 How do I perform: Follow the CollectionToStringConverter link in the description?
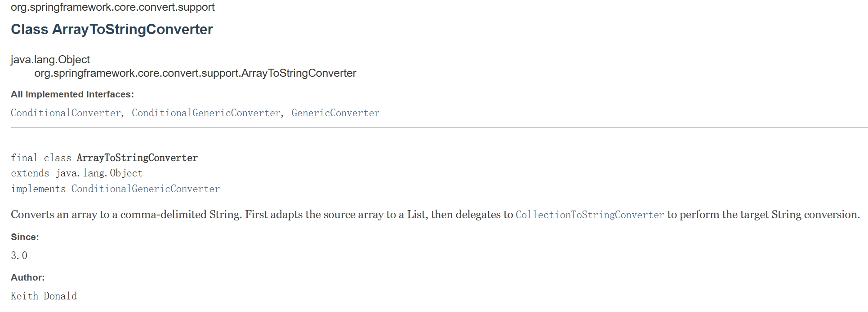point(590,215)
